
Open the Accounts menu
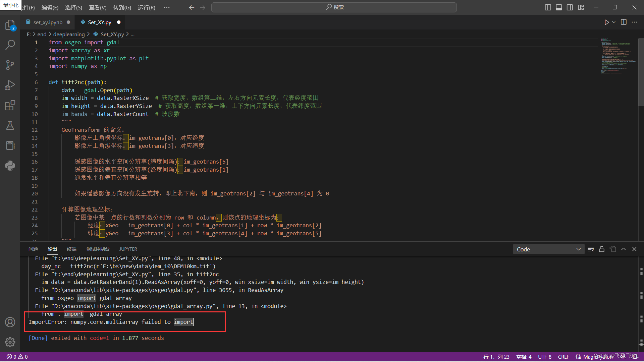point(10,322)
